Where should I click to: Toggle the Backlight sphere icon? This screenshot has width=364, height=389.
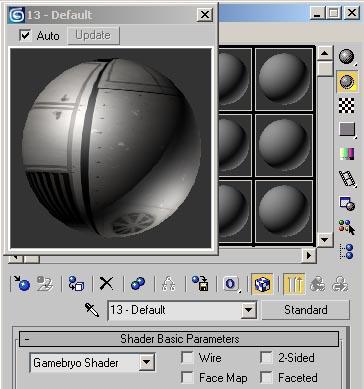click(x=347, y=81)
